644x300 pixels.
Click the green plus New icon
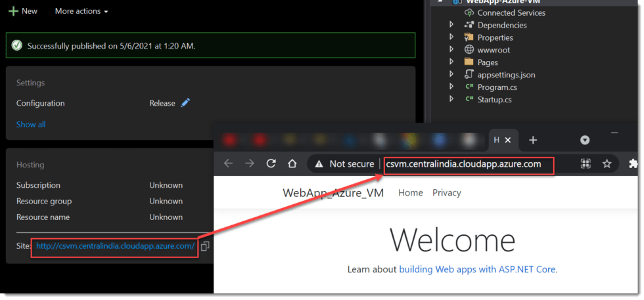(x=14, y=11)
